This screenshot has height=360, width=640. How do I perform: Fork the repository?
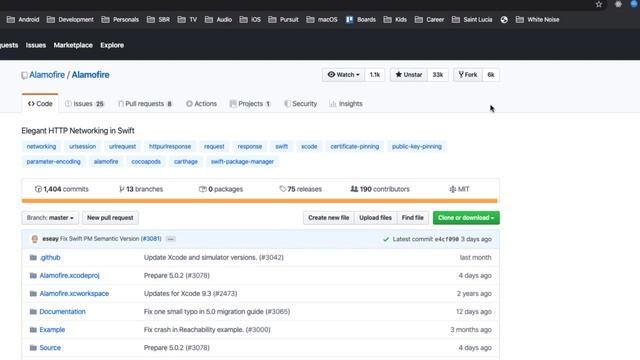point(468,75)
